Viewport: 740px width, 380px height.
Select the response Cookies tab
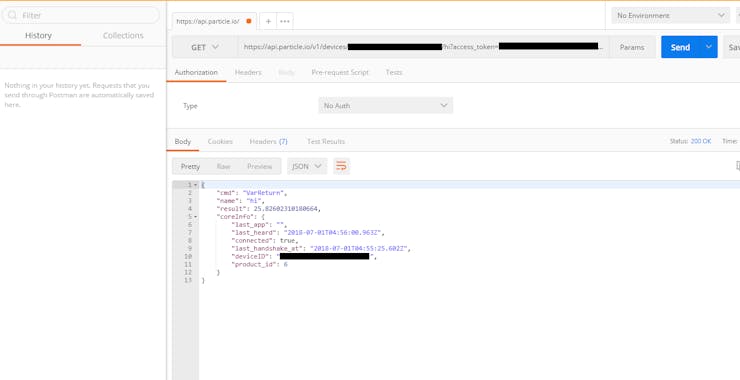click(220, 141)
